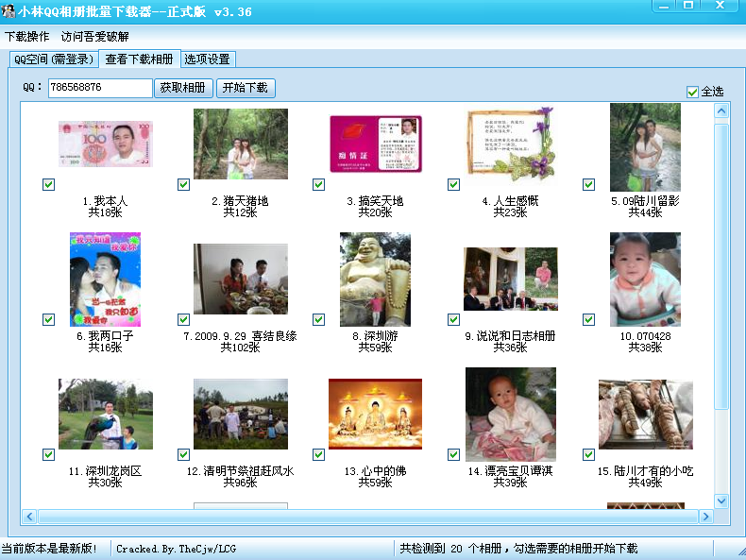This screenshot has height=560, width=746.
Task: Select the 陆川才有的小吃 food thumbnail
Action: coord(646,415)
